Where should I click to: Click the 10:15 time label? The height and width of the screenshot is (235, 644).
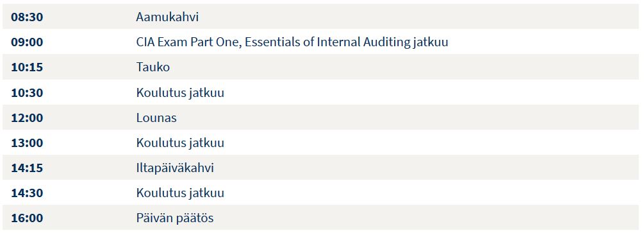[27, 67]
